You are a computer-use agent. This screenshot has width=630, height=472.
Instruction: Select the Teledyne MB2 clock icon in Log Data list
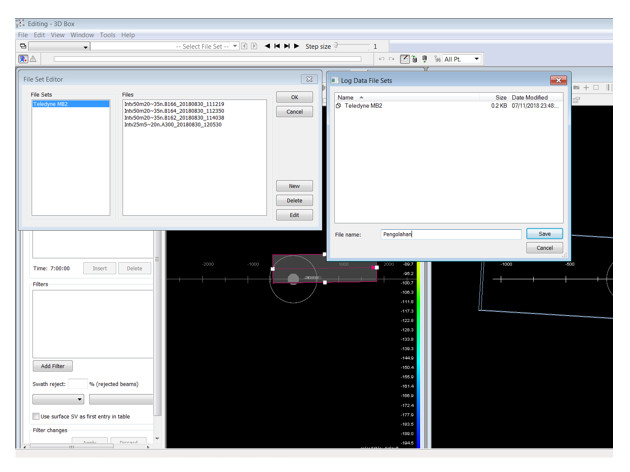338,106
